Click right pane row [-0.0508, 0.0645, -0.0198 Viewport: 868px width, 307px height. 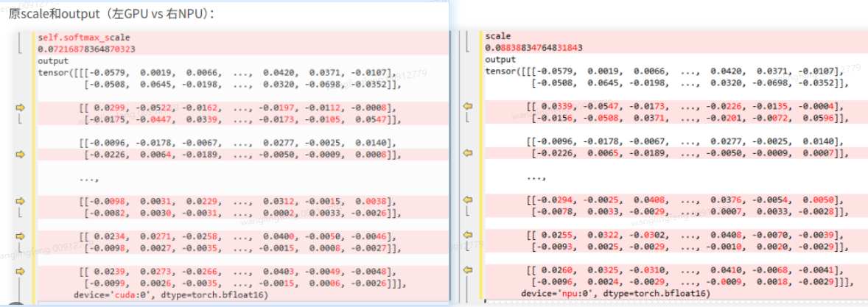690,83
